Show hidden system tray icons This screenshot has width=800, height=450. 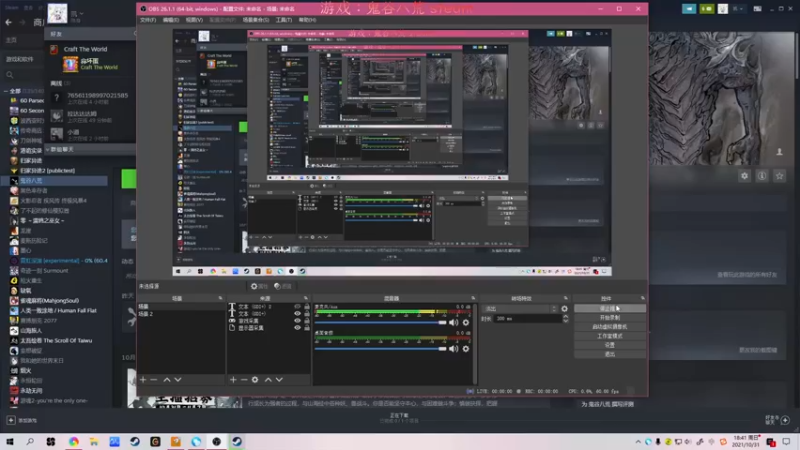click(638, 442)
